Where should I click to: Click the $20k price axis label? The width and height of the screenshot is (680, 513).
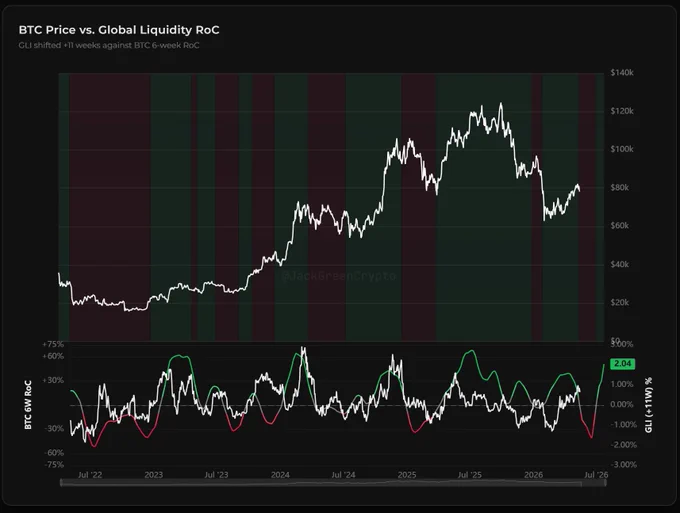(x=620, y=302)
